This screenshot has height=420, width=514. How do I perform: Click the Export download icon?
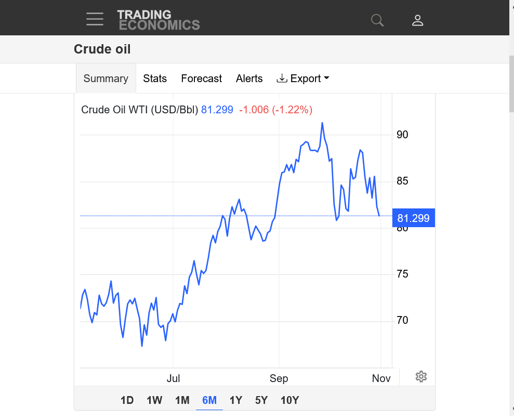click(282, 78)
